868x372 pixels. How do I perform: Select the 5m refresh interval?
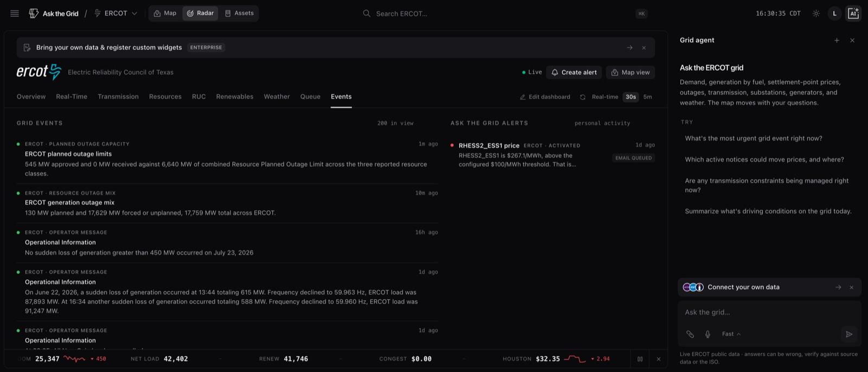coord(648,97)
